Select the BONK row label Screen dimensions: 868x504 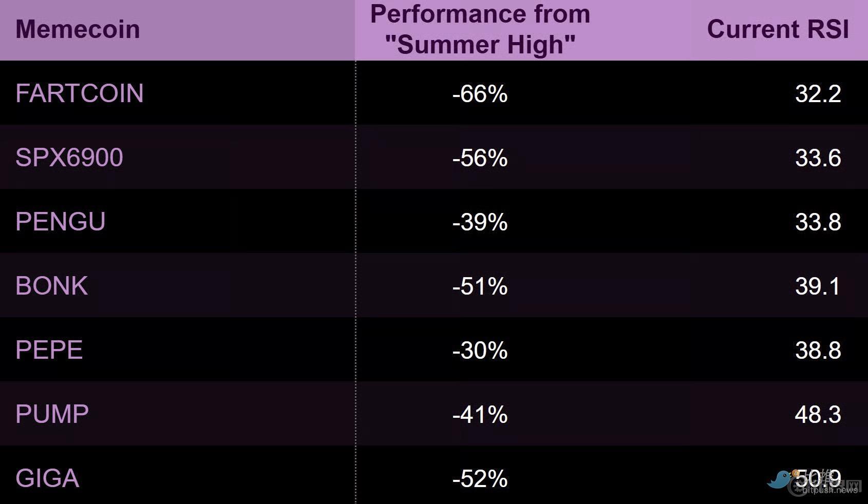52,286
